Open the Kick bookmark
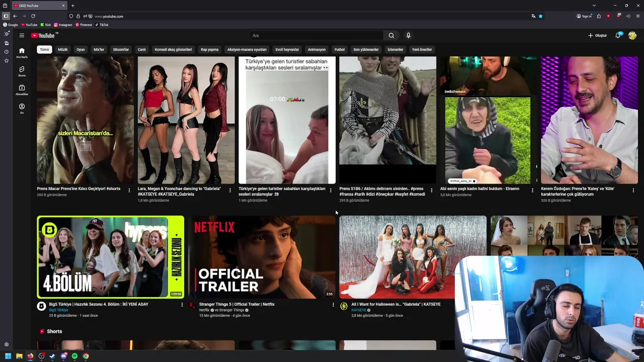The height and width of the screenshot is (362, 644). click(x=46, y=25)
